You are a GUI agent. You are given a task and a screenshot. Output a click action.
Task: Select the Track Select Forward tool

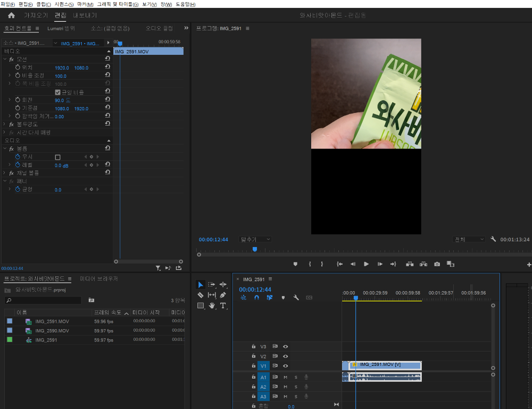[x=212, y=285]
